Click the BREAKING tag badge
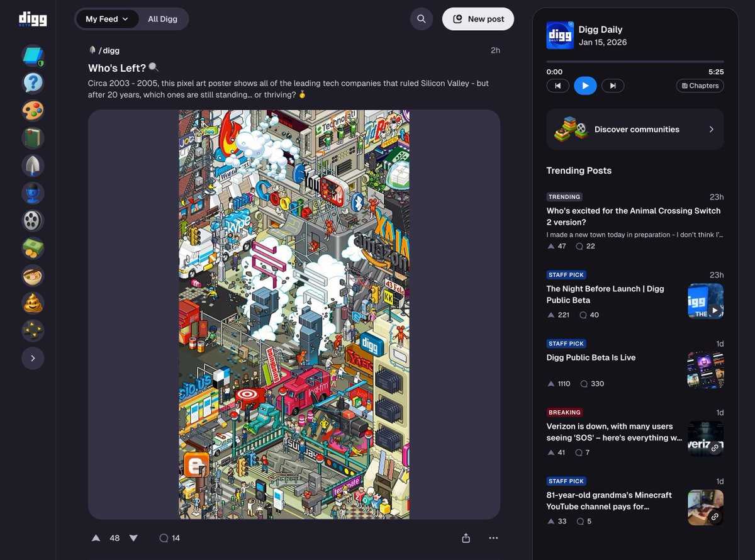Screen dimensions: 755x560 (564, 413)
